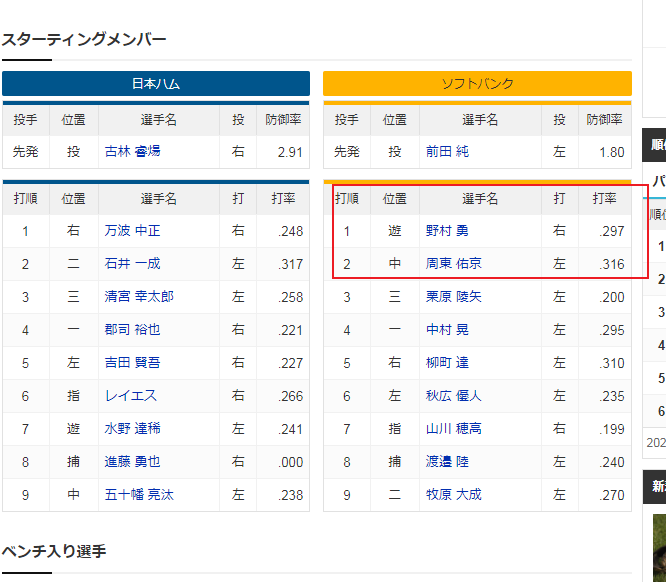Open player link 栗原 陵矢
Viewport: 666px width, 582px height.
tap(454, 297)
